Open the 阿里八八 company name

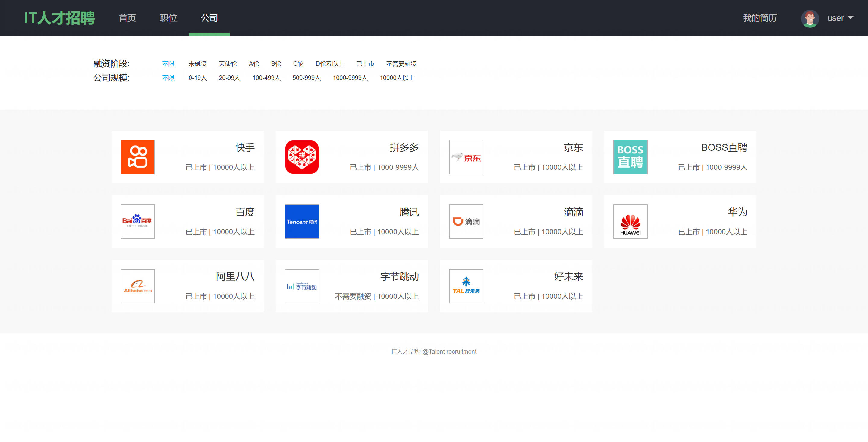click(x=235, y=276)
